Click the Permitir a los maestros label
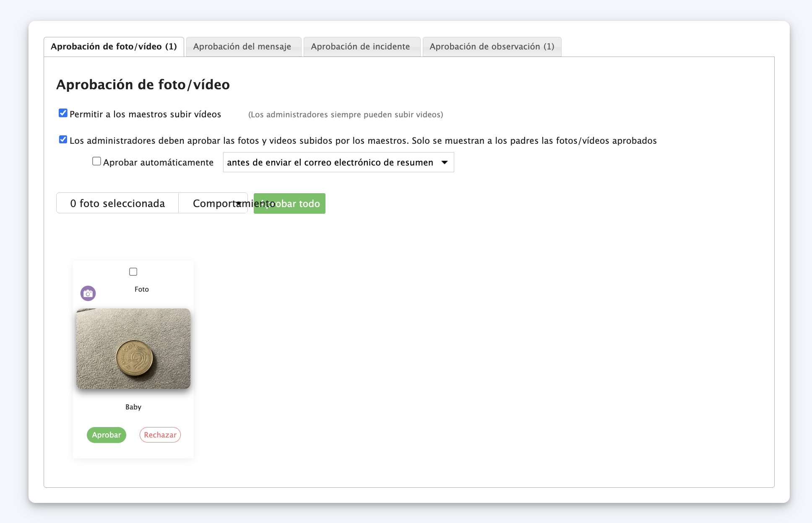The width and height of the screenshot is (812, 523). click(145, 114)
